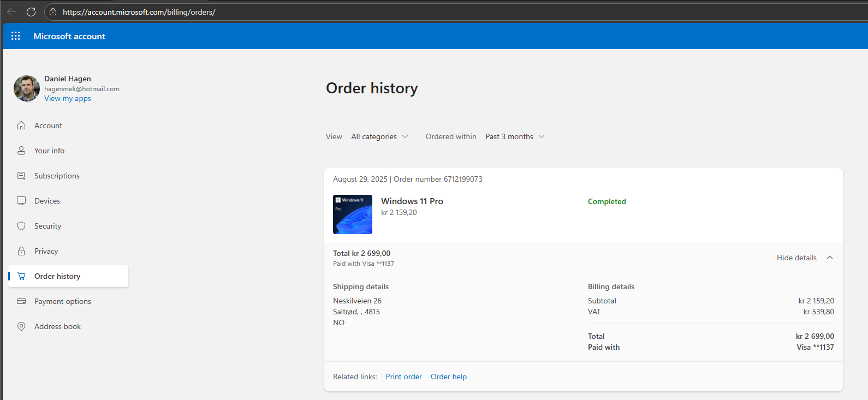The width and height of the screenshot is (868, 400).
Task: Click the Neskilveien 26 shipping address
Action: tap(358, 301)
